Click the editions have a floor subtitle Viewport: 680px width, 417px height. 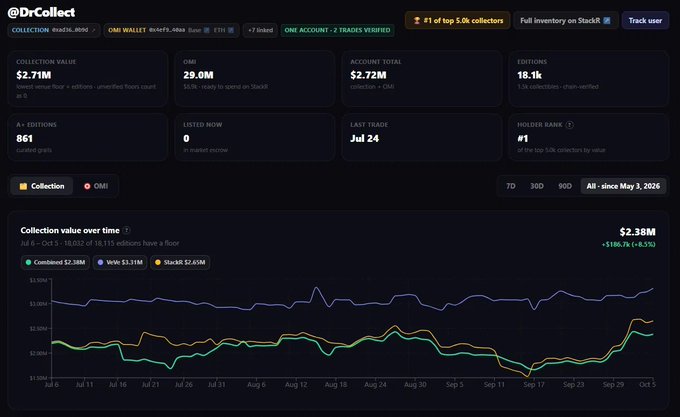[100, 243]
